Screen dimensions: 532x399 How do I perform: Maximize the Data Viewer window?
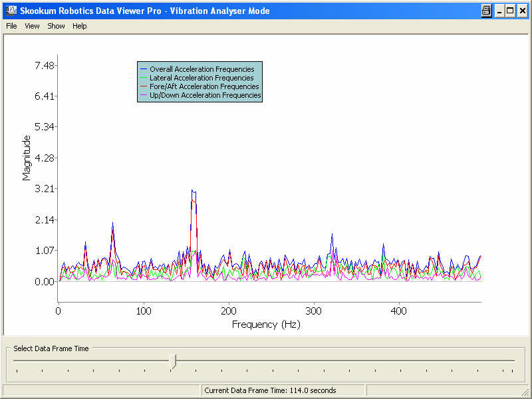tap(510, 11)
